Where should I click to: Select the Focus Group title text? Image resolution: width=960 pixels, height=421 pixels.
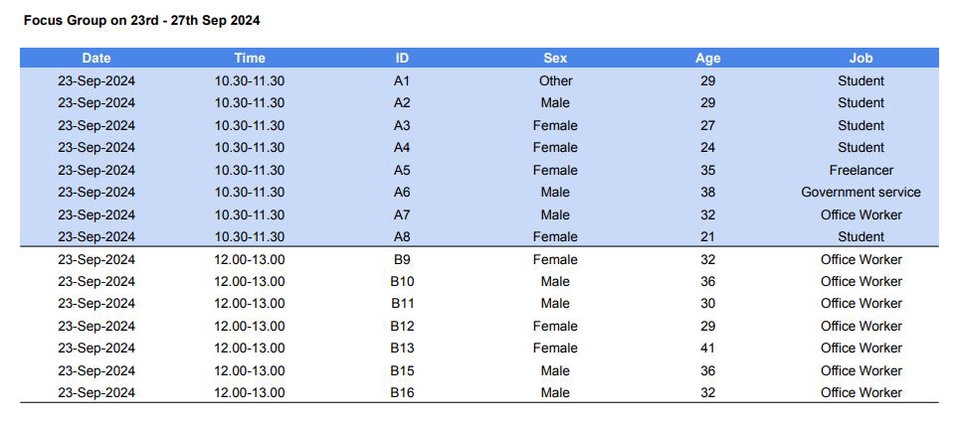[141, 20]
